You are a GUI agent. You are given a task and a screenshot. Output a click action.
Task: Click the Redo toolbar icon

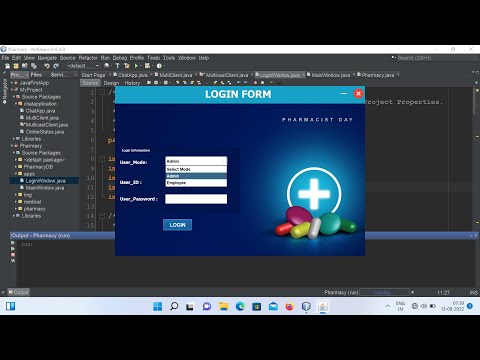(56, 66)
